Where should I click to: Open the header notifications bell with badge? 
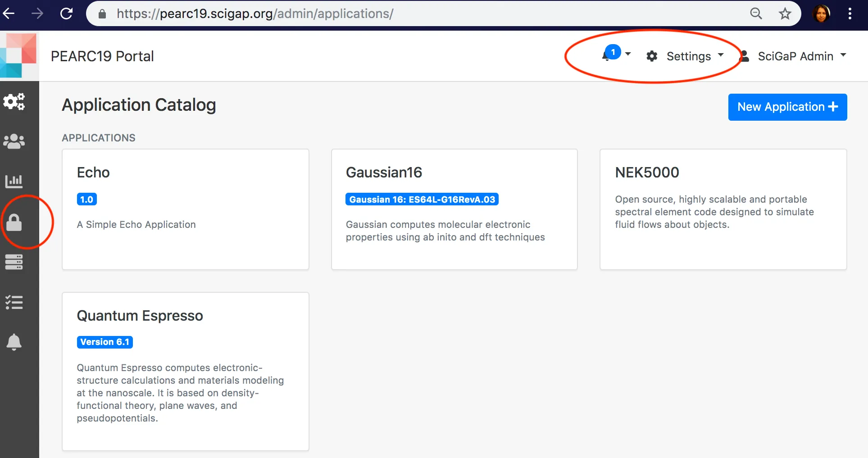point(611,54)
